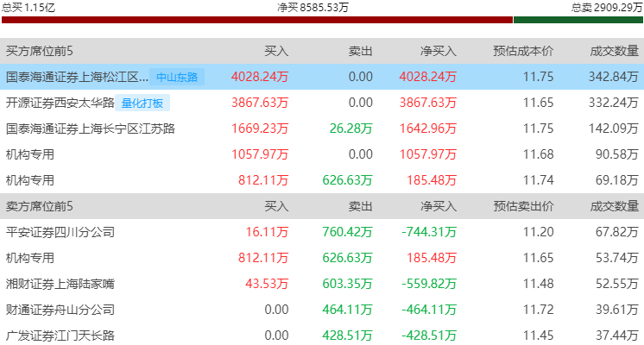
Task: Select the 机构专用 row with 1057.97万
Action: (x=322, y=154)
